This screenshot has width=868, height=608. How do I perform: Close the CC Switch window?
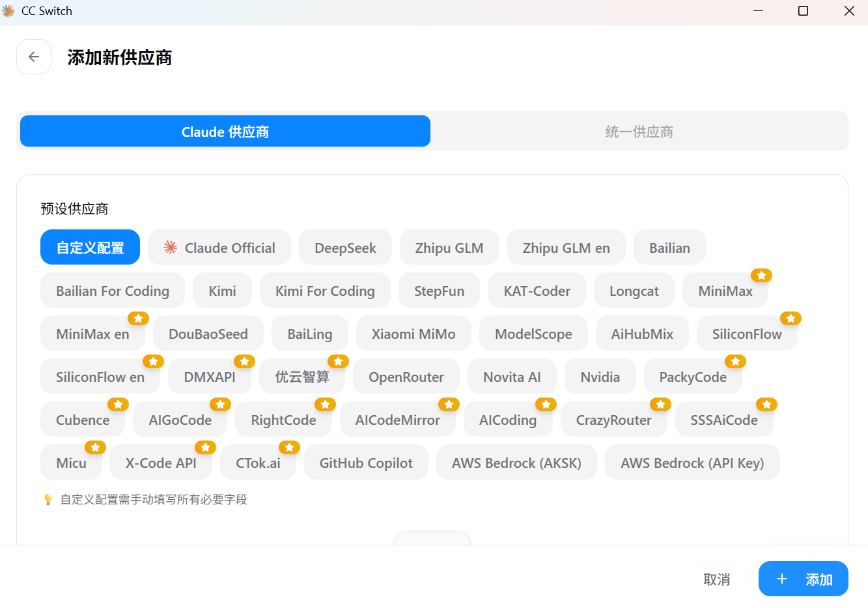[x=849, y=11]
